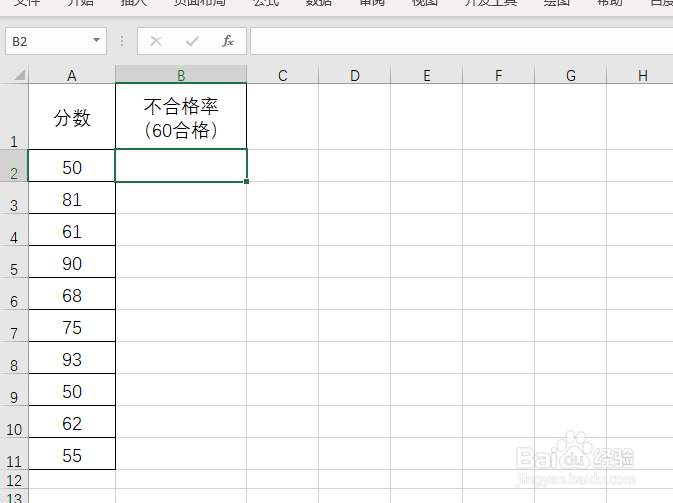Select column G header
This screenshot has width=673, height=503.
pyautogui.click(x=570, y=75)
